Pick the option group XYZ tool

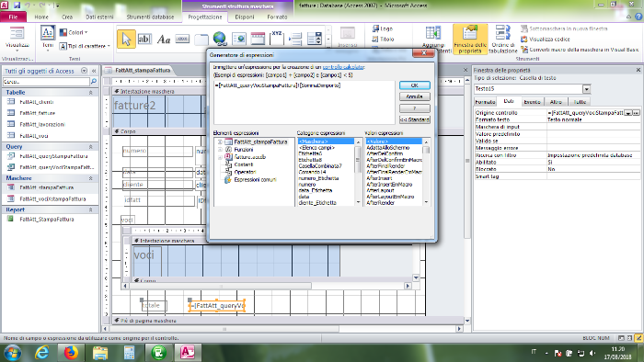277,38
